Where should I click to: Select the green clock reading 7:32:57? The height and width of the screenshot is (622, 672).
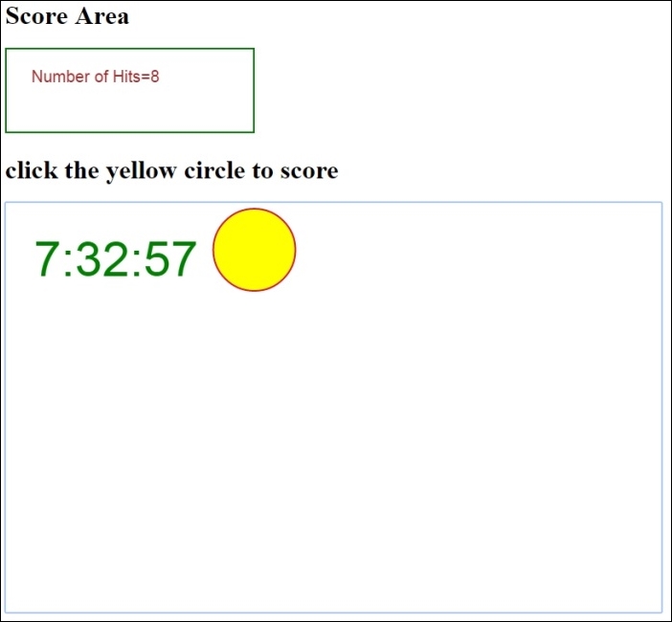(116, 258)
